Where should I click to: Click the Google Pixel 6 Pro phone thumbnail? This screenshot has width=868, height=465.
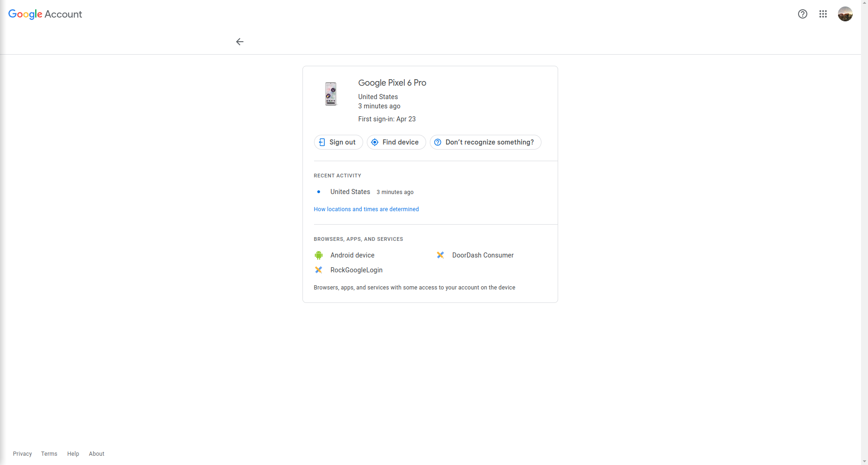[330, 94]
